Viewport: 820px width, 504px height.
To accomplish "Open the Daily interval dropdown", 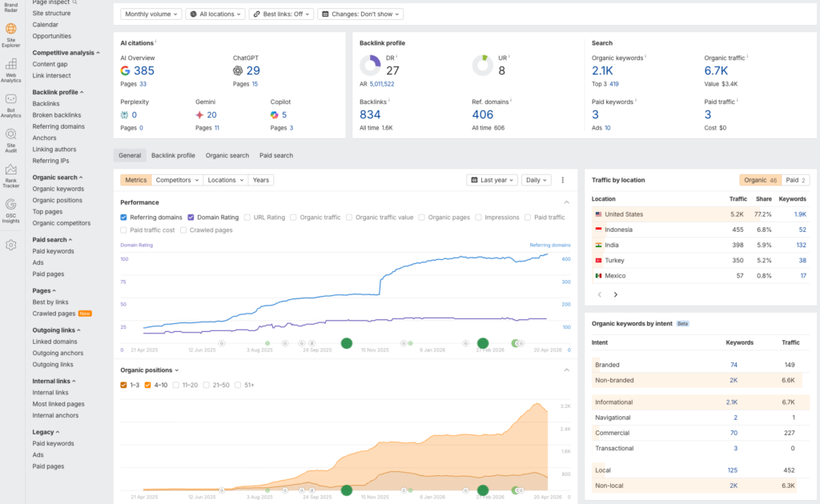I will [x=536, y=180].
